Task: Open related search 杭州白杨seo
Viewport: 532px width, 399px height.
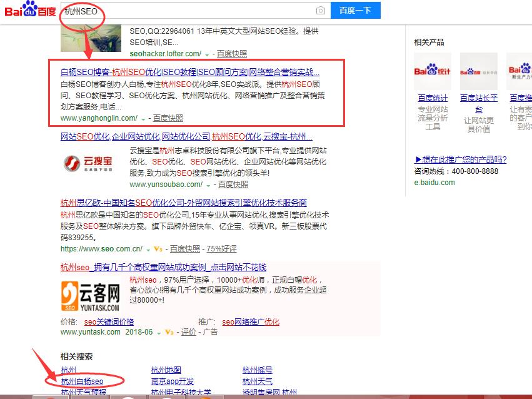Action: click(x=82, y=381)
